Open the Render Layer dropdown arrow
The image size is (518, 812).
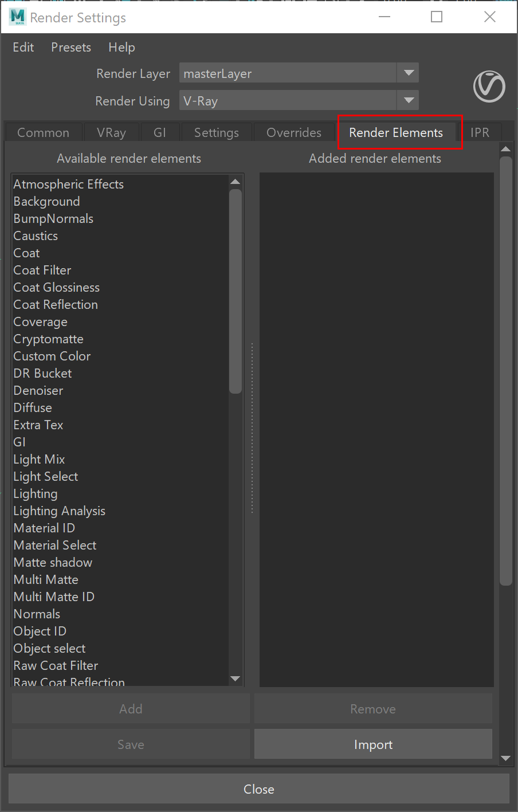coord(409,73)
